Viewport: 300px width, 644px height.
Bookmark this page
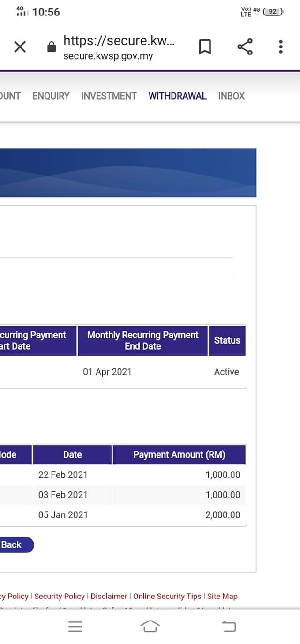coord(205,47)
